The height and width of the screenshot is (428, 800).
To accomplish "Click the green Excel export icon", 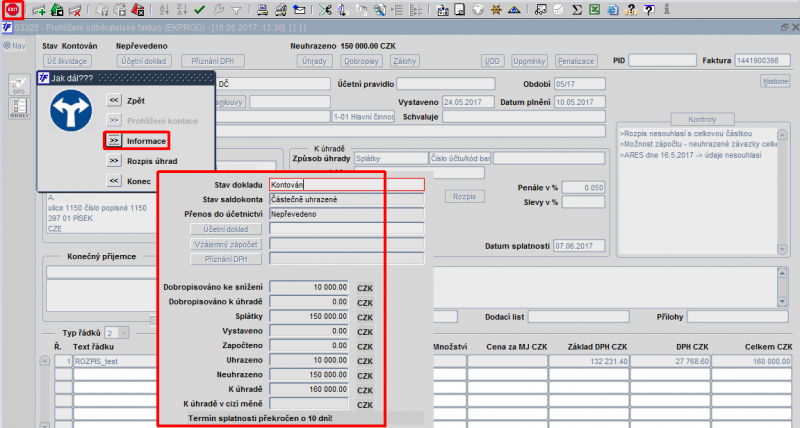I will pyautogui.click(x=594, y=10).
